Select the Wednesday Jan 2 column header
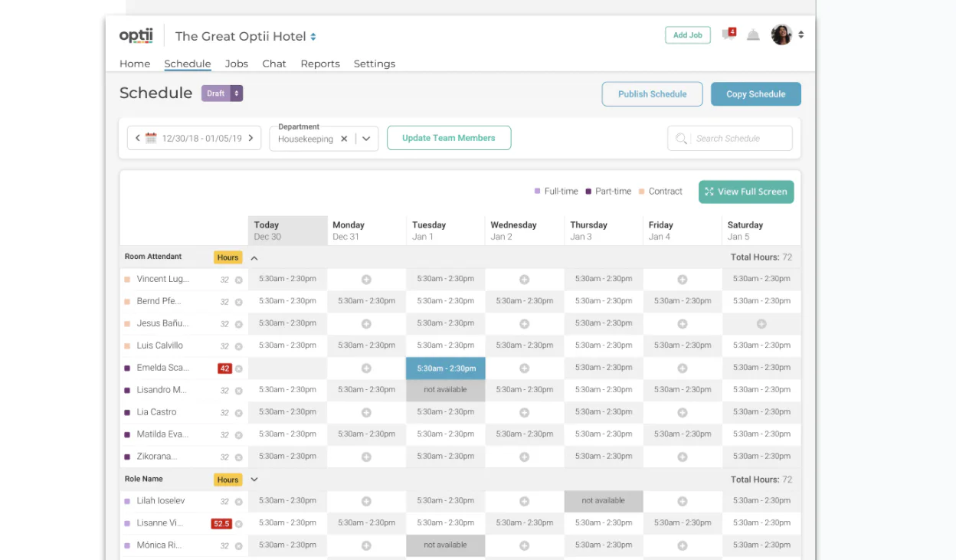 (x=525, y=231)
